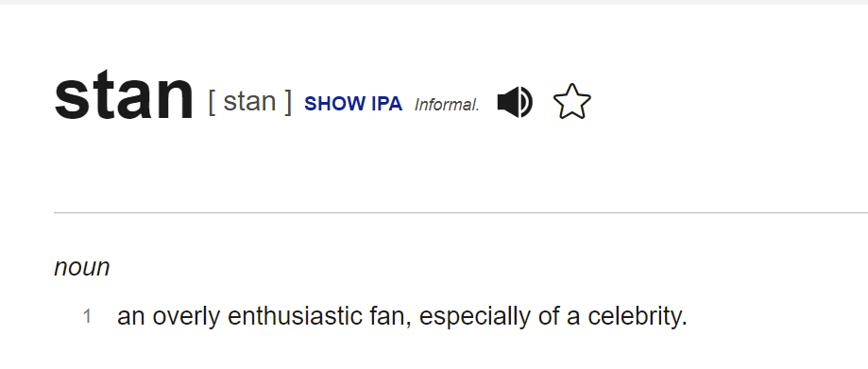Click the horizontal divider under the headword

(x=461, y=212)
